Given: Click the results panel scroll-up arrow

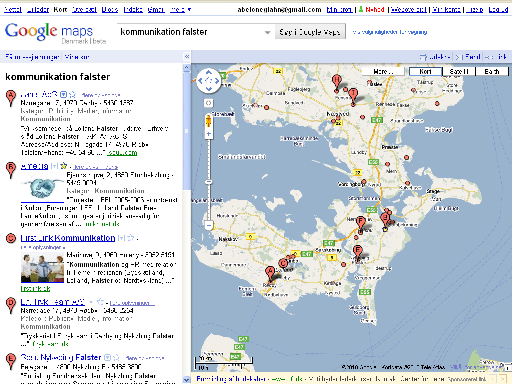Looking at the screenshot, I should click(x=187, y=68).
